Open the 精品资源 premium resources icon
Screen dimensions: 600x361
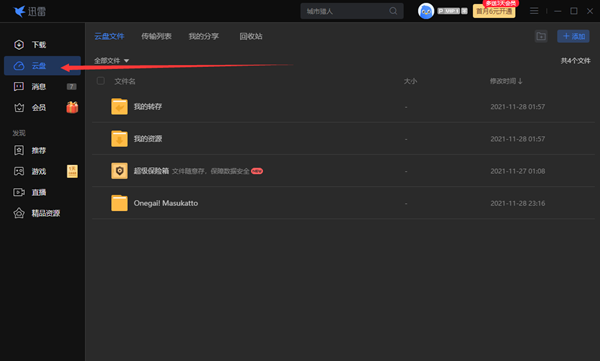click(19, 213)
